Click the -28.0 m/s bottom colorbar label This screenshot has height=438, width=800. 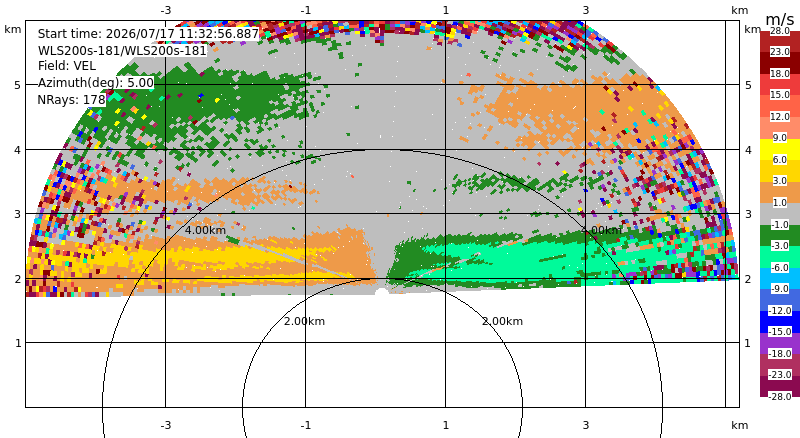pos(780,396)
